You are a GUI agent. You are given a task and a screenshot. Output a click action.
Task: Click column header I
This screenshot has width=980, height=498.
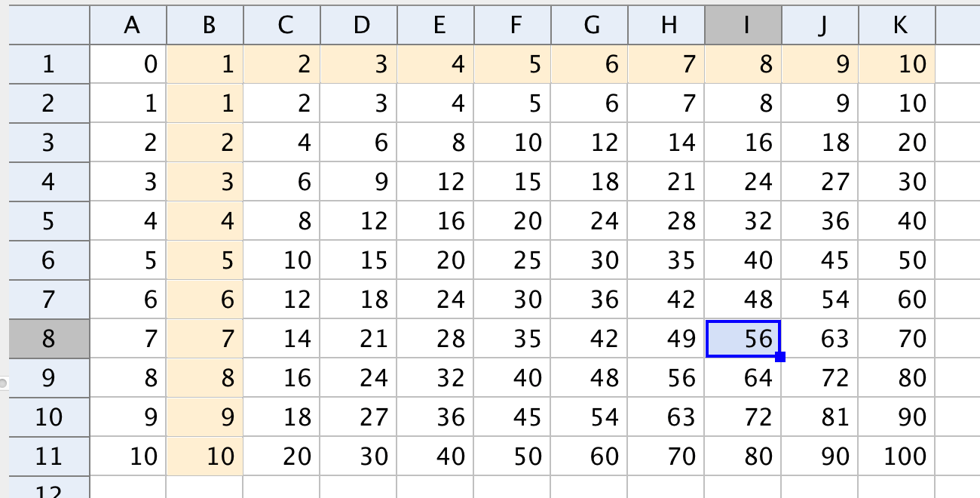(x=743, y=26)
